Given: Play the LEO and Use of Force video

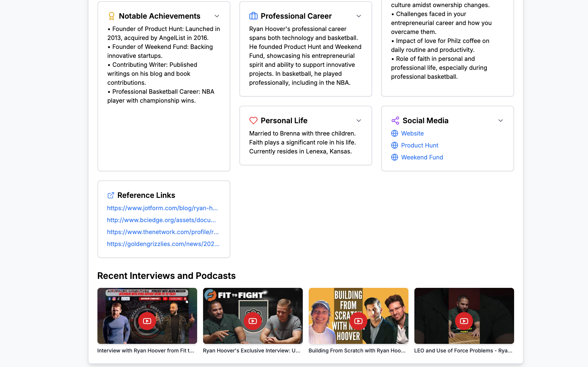Looking at the screenshot, I should click(x=464, y=321).
